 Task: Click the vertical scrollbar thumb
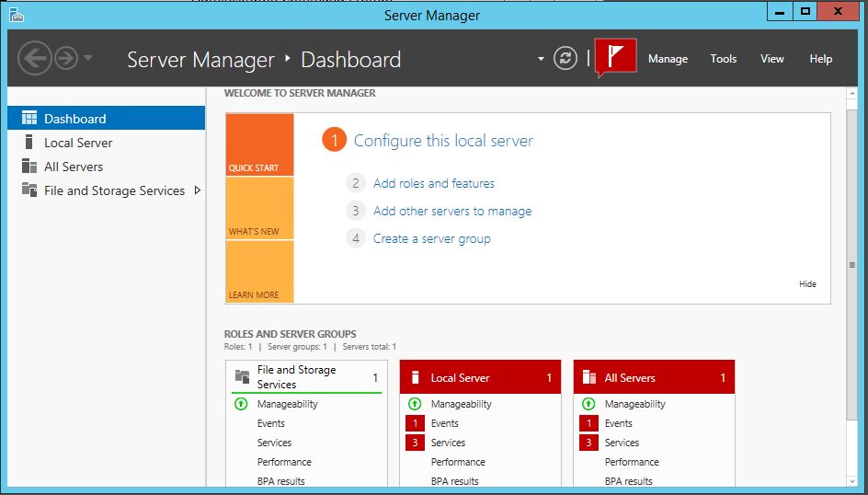(x=852, y=265)
